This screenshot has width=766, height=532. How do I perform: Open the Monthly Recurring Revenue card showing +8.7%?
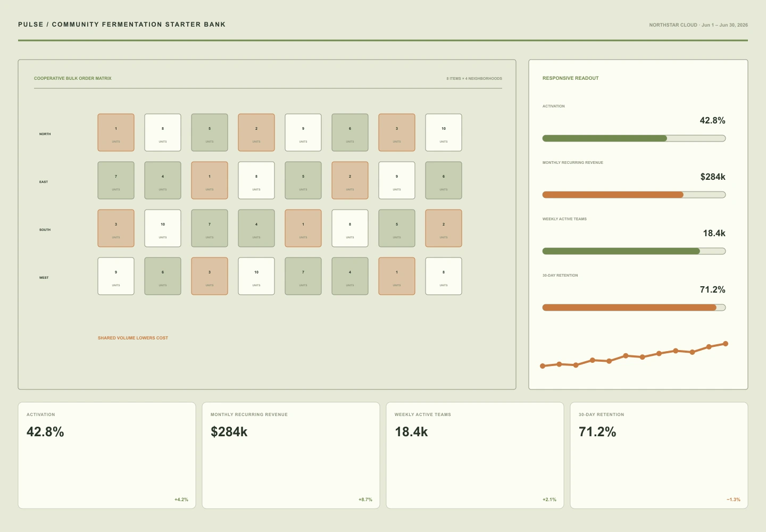point(291,455)
